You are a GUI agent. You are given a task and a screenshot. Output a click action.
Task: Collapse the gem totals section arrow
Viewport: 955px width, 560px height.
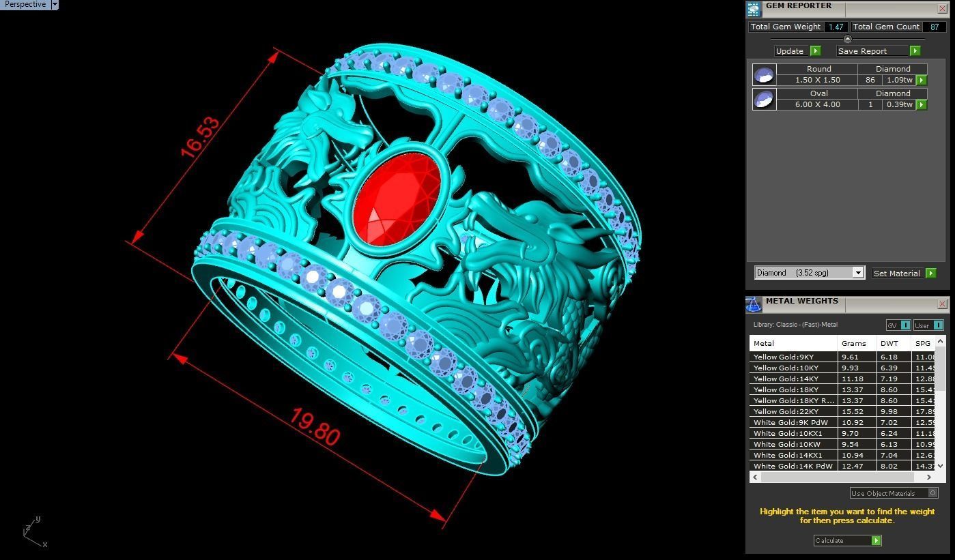pos(848,39)
